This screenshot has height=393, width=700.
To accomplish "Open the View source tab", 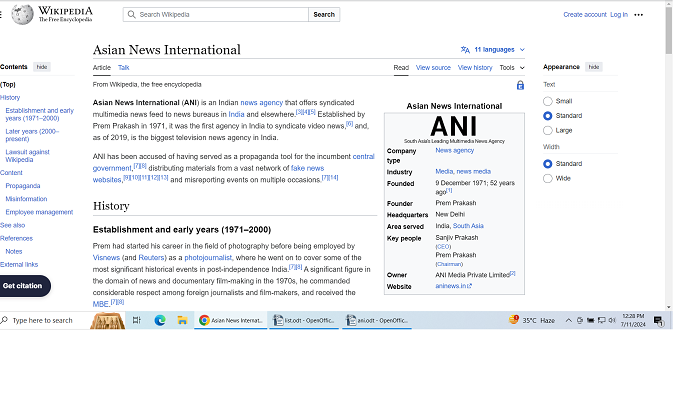I will click(433, 67).
